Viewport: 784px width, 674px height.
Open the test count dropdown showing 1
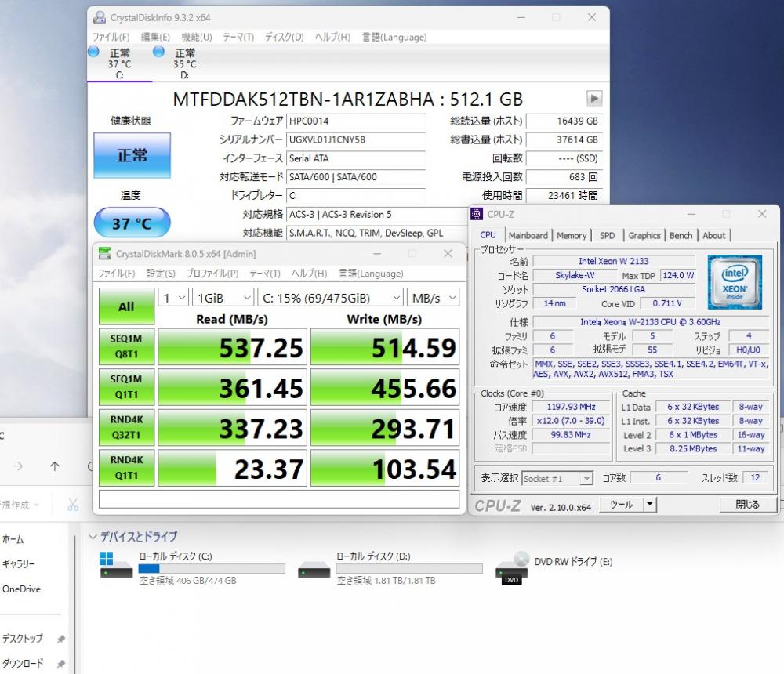[x=173, y=298]
